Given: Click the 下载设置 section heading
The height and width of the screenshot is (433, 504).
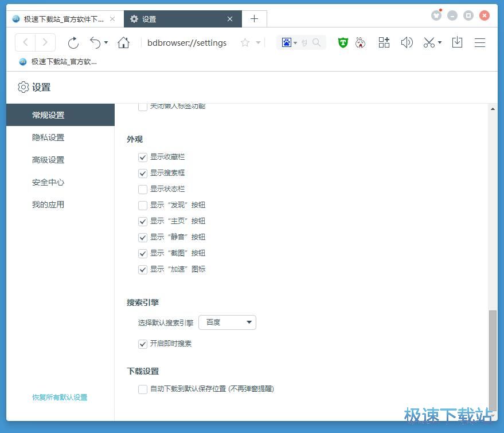Looking at the screenshot, I should click(143, 371).
